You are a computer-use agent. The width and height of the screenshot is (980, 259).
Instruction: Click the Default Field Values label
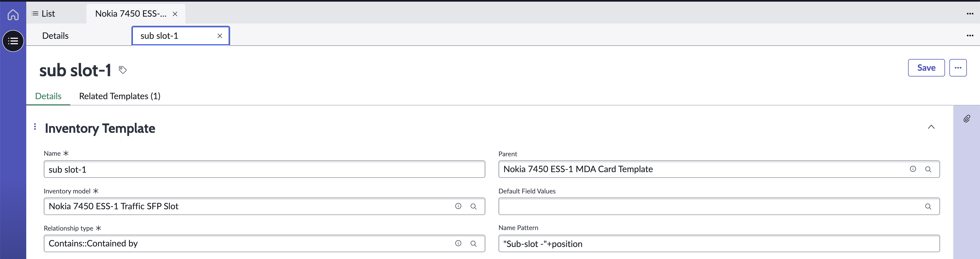(527, 191)
